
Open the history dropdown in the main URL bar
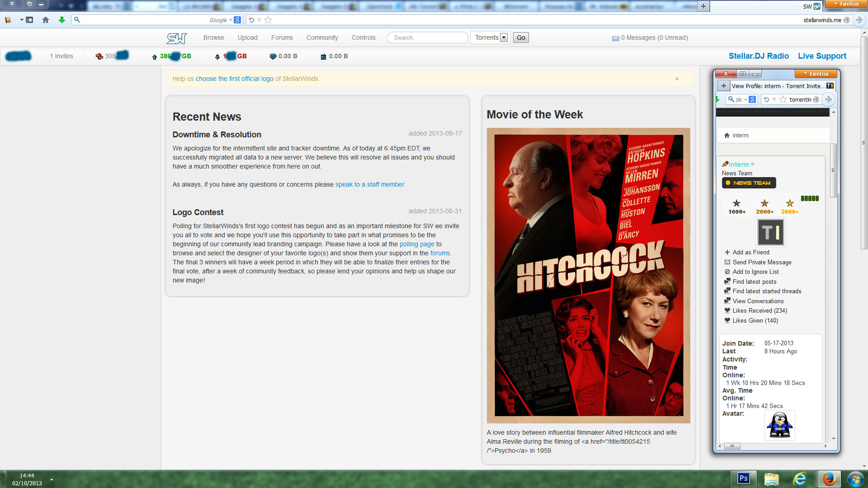pyautogui.click(x=259, y=20)
